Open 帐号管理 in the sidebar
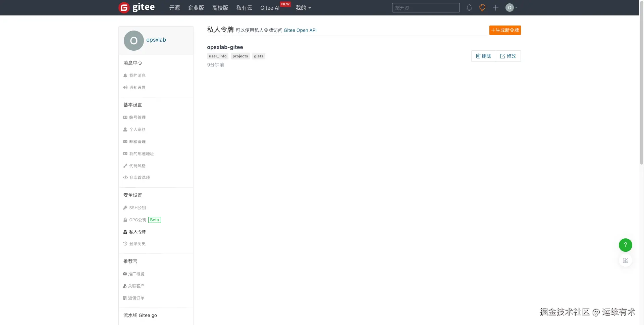The height and width of the screenshot is (325, 644). 138,118
